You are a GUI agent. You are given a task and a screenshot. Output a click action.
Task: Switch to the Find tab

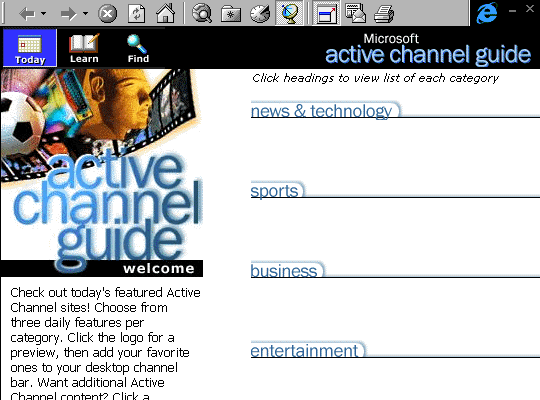[x=138, y=49]
